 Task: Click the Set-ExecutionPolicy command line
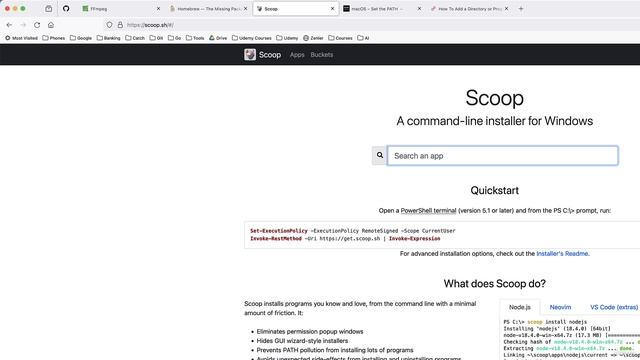(353, 231)
